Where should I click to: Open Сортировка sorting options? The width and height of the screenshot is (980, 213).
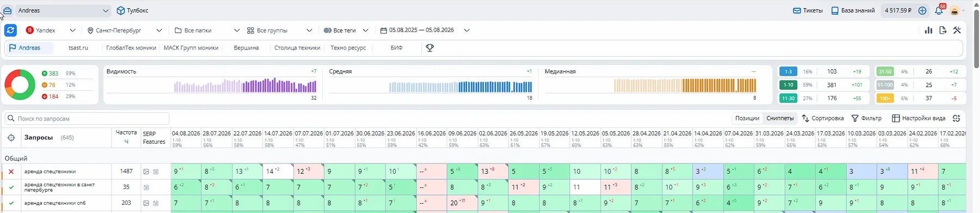click(823, 118)
